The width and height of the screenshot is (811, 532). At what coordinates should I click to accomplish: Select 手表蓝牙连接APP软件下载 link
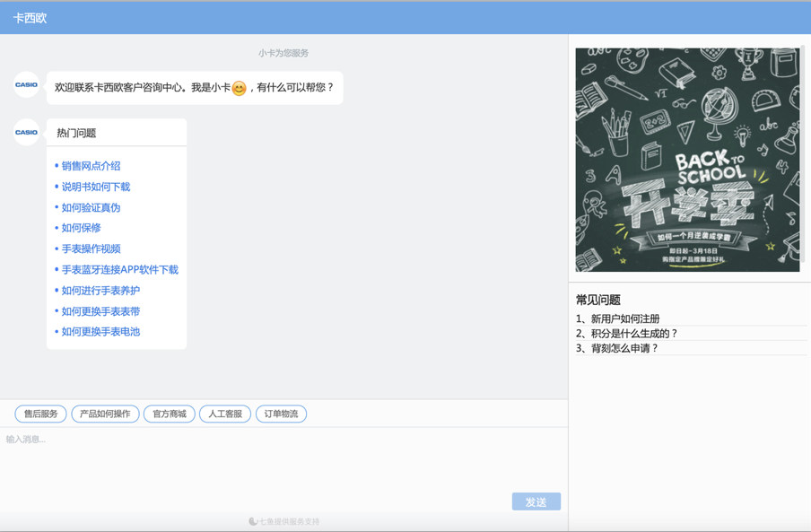[x=119, y=269]
